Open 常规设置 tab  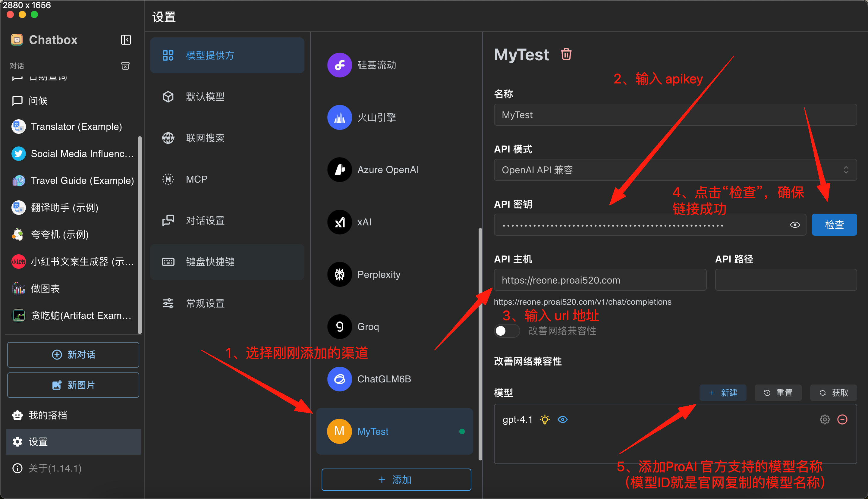point(227,303)
